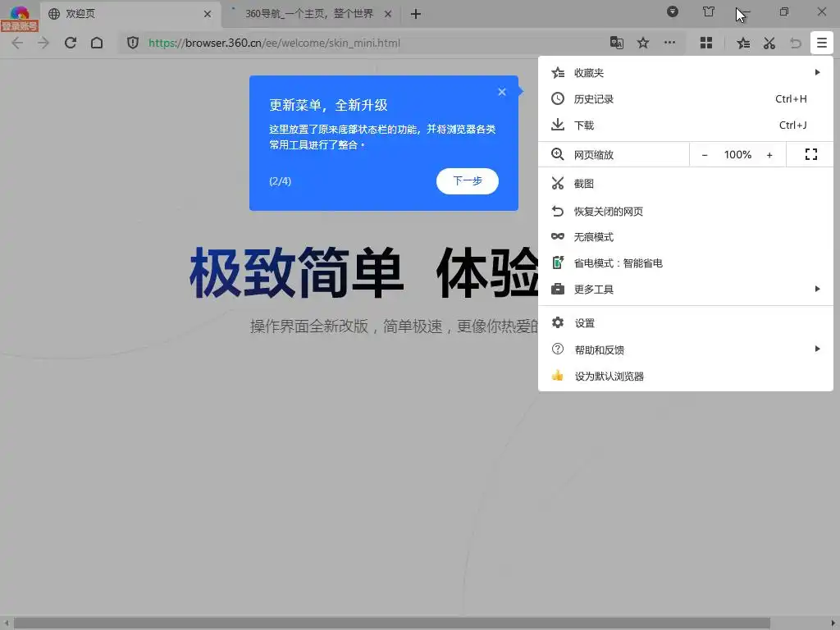
Task: Expand the 更多工具 submenu
Action: 685,290
